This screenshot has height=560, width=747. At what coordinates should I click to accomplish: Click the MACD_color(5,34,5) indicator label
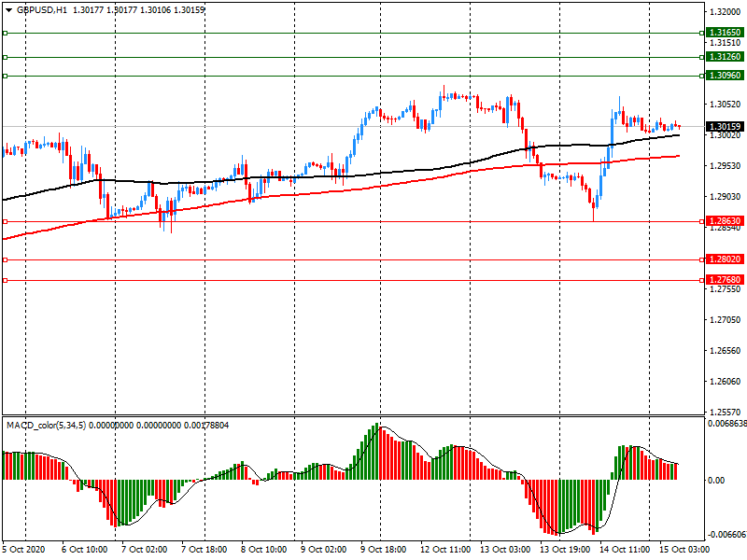tap(46, 426)
